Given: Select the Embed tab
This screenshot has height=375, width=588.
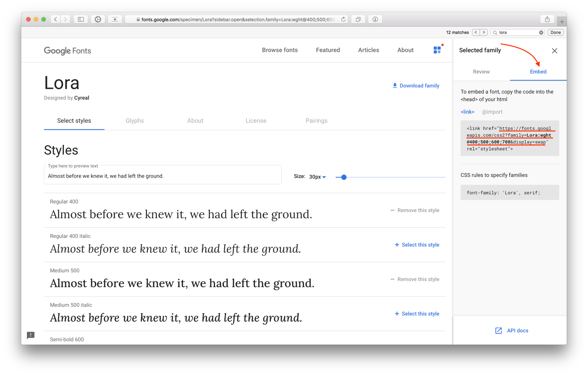Looking at the screenshot, I should 538,72.
